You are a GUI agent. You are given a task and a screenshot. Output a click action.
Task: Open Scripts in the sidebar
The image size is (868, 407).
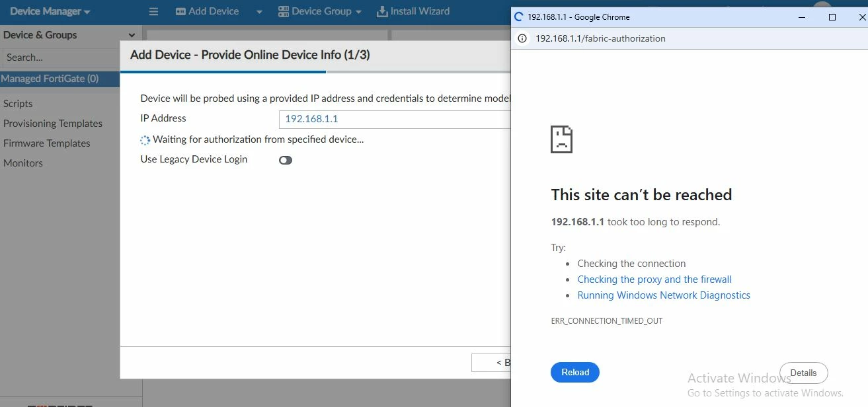coord(18,104)
